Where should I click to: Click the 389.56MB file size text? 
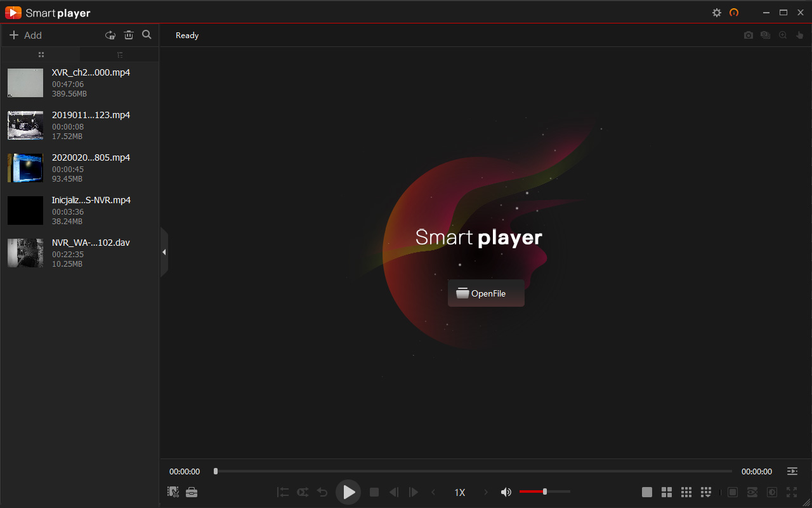pyautogui.click(x=69, y=94)
